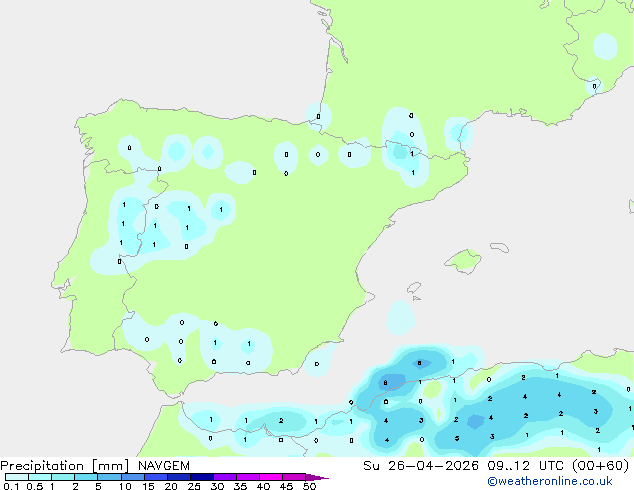
Task: Select the 35–40 mm legend swatch
Action: point(247,477)
